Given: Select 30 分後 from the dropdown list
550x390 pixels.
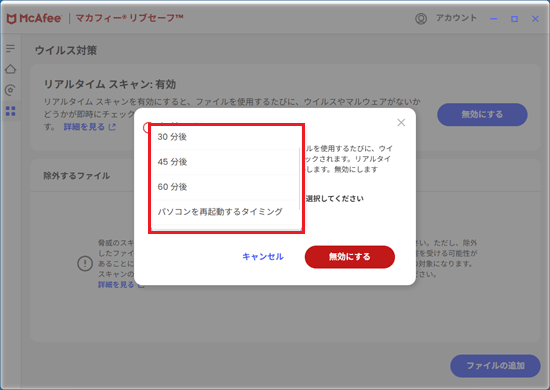Looking at the screenshot, I should 225,137.
